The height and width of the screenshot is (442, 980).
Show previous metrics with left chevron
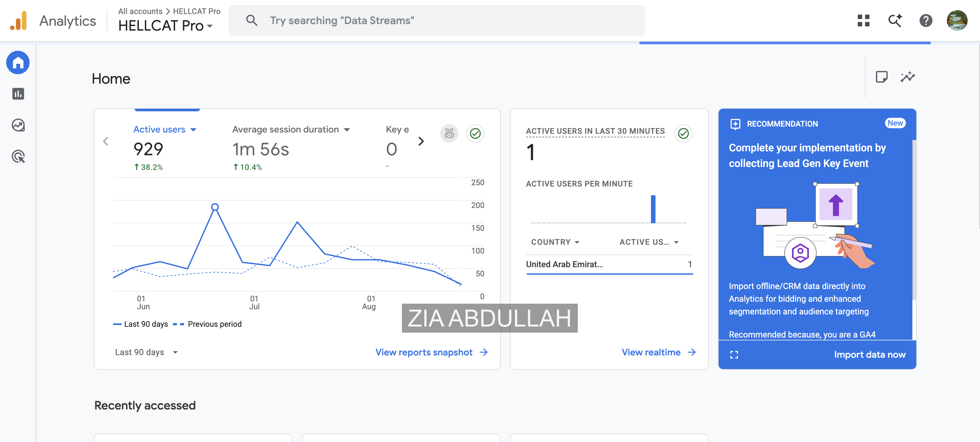click(x=106, y=141)
